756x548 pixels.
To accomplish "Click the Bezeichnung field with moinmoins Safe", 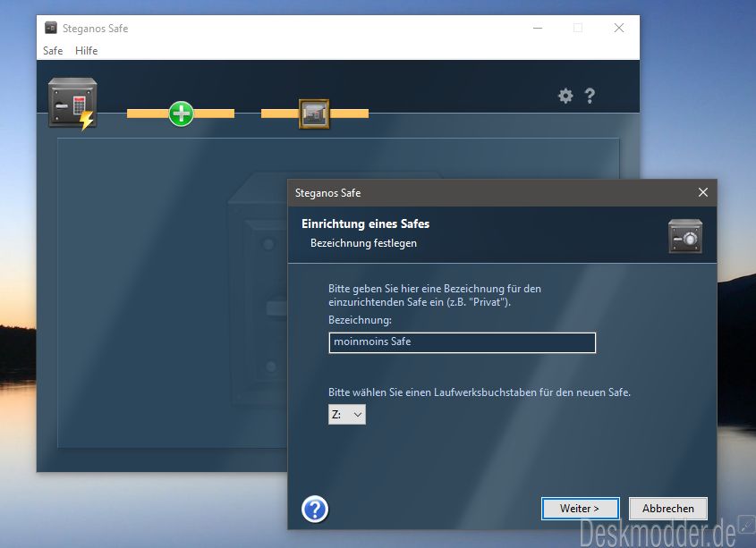I will pyautogui.click(x=463, y=342).
